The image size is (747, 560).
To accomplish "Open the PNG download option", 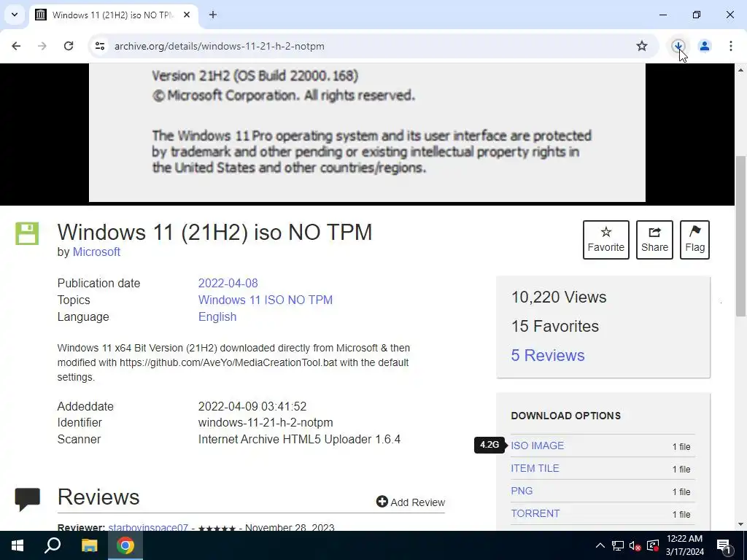I will coord(522,491).
